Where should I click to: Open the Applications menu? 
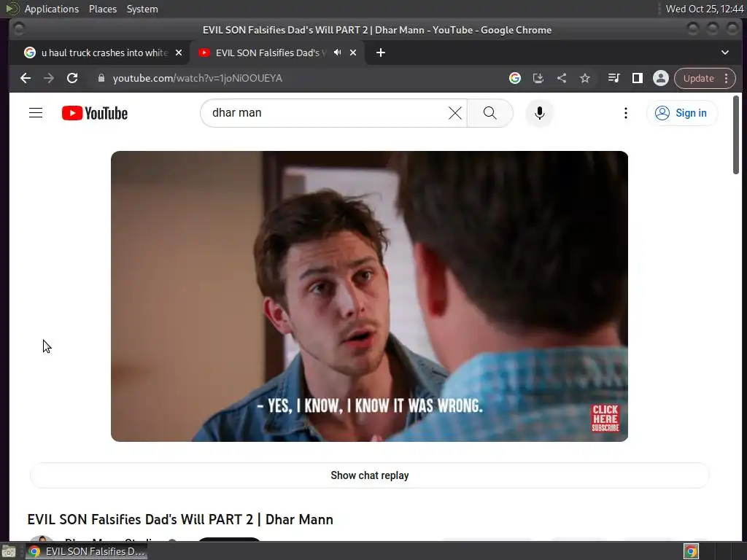point(52,9)
